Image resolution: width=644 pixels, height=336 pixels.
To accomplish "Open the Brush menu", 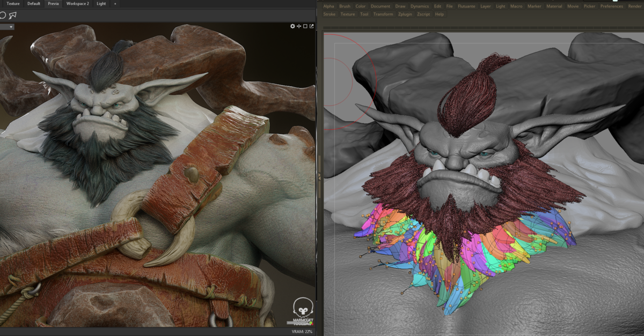I will point(346,6).
